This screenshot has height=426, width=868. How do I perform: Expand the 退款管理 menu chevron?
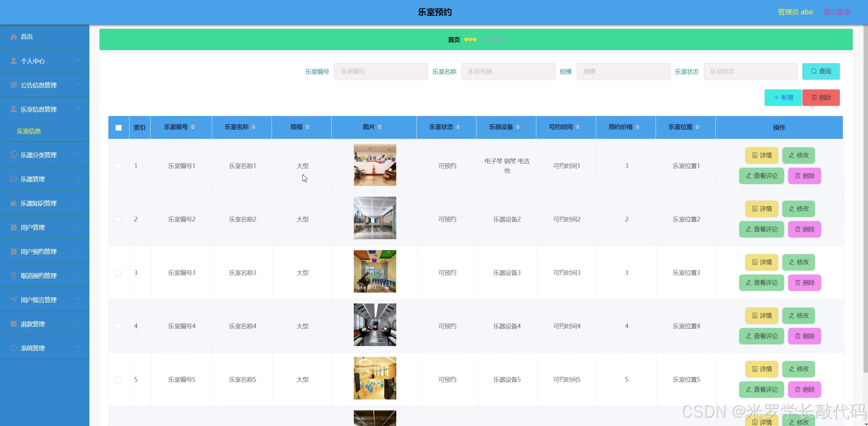79,323
